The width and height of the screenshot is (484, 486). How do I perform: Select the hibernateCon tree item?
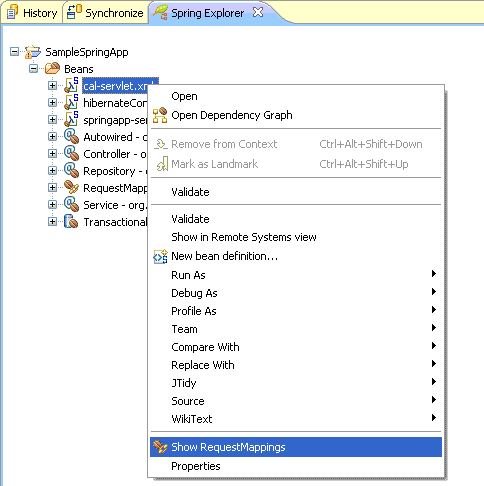pyautogui.click(x=115, y=103)
